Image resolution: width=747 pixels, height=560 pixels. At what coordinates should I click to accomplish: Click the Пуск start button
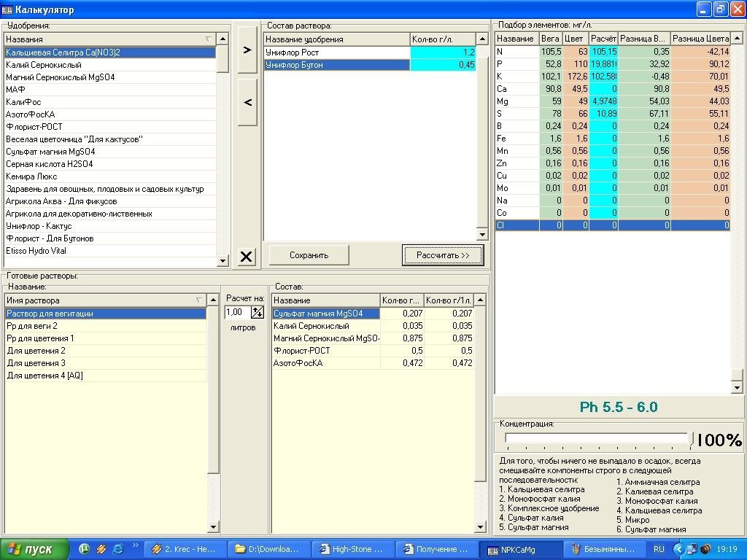34,549
